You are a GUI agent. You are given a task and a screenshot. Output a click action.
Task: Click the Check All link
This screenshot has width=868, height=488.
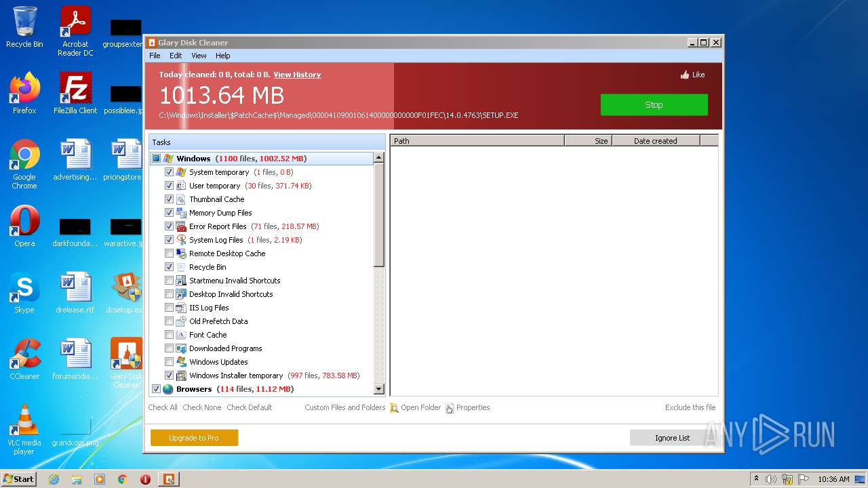[x=163, y=407]
